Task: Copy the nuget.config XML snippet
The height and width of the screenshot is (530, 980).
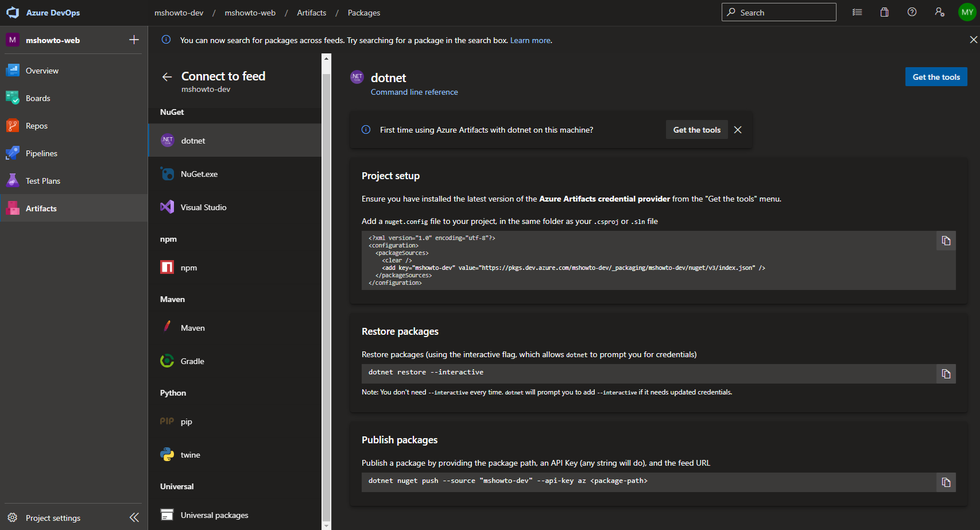Action: (x=946, y=241)
